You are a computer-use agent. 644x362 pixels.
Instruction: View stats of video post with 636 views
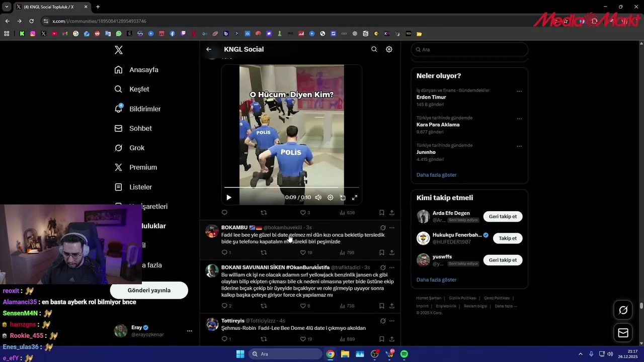coord(347,213)
